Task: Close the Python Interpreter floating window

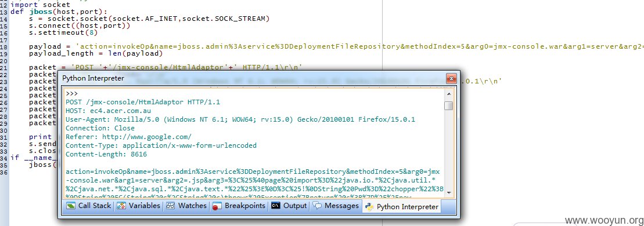Action: point(451,78)
